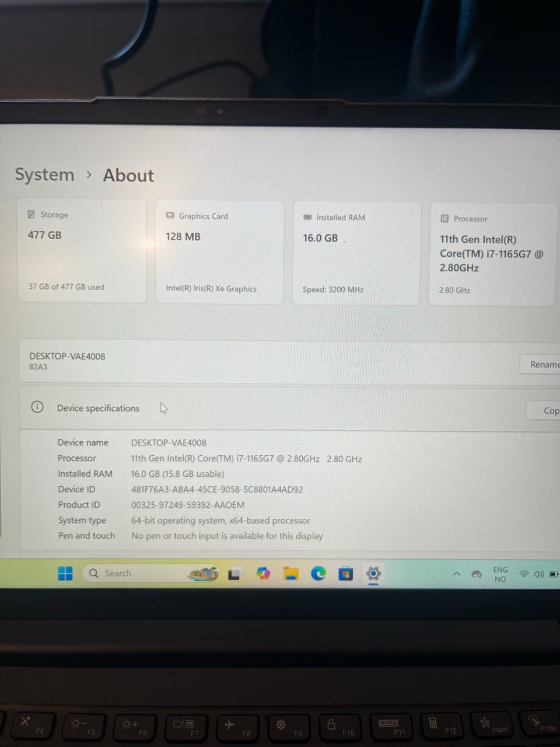Click the search highlight image in Search box
560x747 pixels.
203,574
